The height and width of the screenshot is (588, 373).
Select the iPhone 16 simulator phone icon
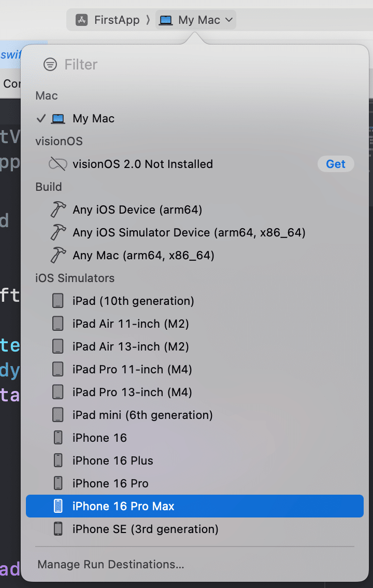[58, 438]
